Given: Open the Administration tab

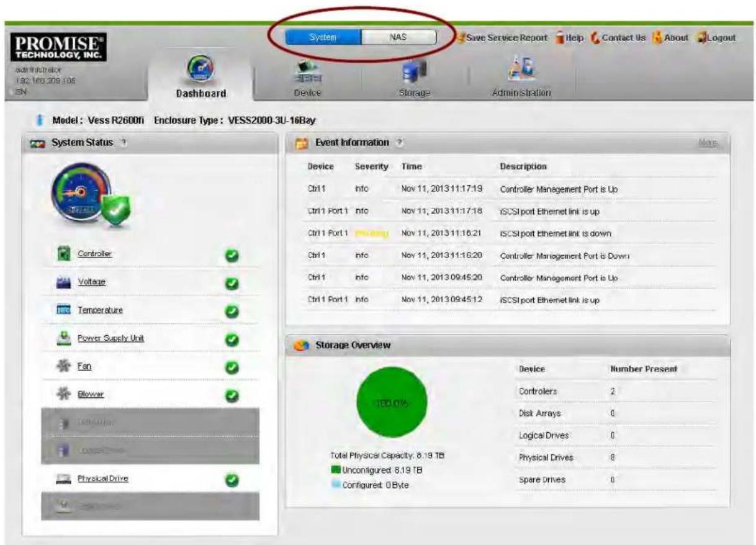Looking at the screenshot, I should [520, 78].
